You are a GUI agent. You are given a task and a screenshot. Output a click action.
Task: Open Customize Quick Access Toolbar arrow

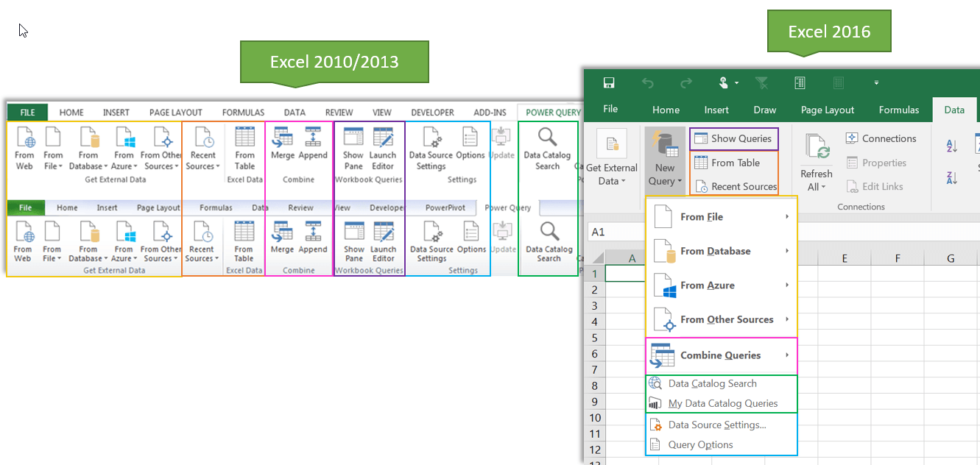876,83
